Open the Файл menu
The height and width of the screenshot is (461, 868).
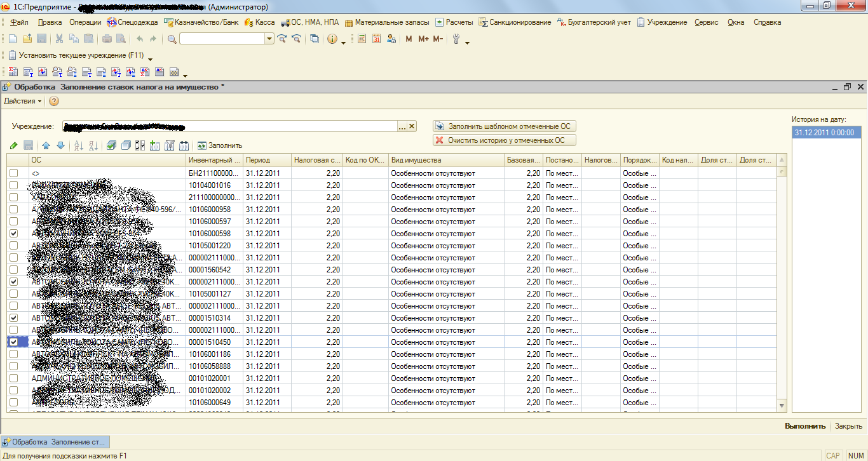coord(19,22)
